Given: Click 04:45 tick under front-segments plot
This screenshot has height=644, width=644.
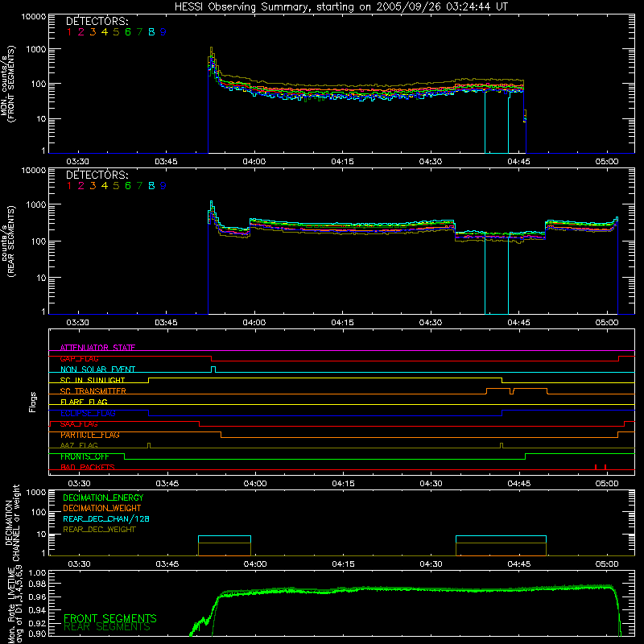Looking at the screenshot, I should (518, 162).
